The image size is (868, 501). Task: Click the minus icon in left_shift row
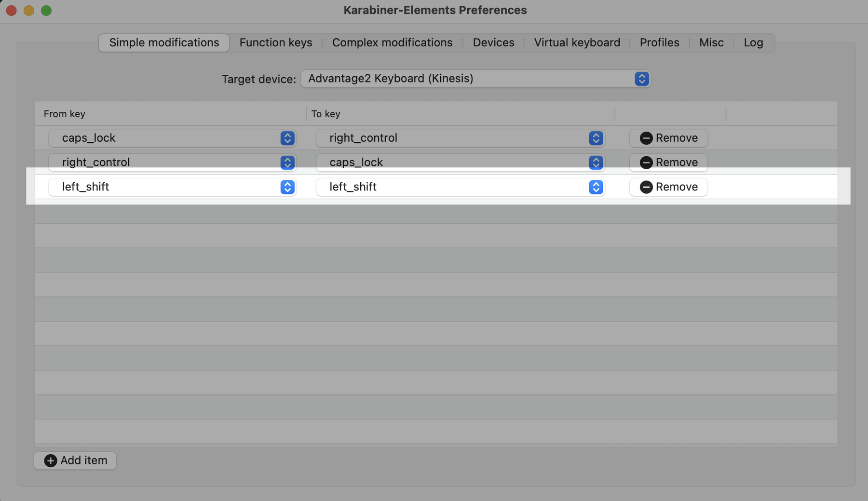[646, 187]
